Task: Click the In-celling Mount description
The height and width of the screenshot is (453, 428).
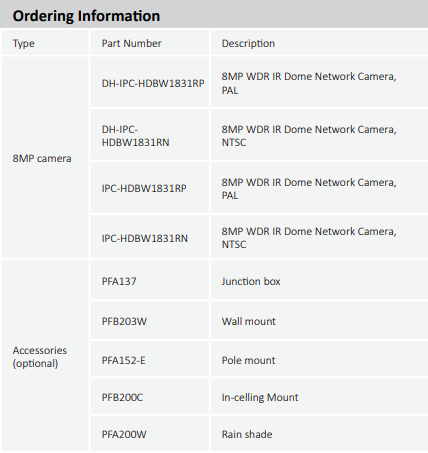Action: pos(260,397)
